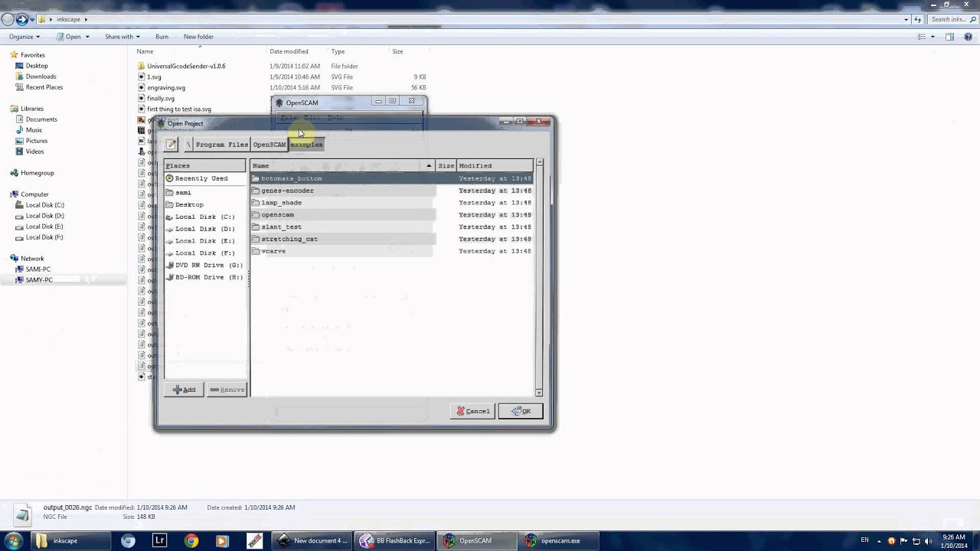Select the lamp_shade folder
This screenshot has width=980, height=551.
coord(391,203)
